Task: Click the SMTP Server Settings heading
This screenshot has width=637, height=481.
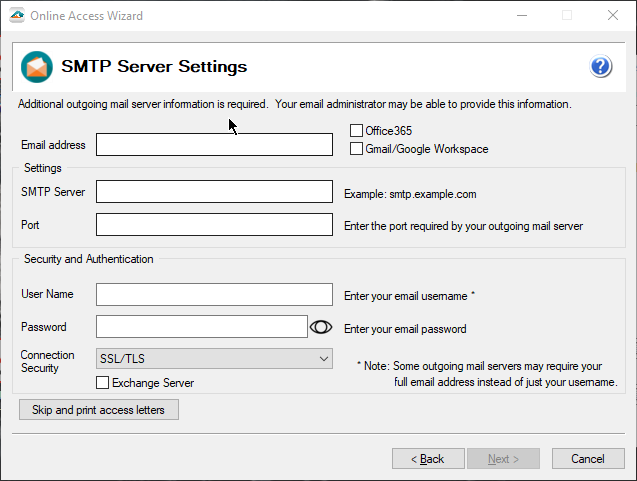Action: [154, 67]
